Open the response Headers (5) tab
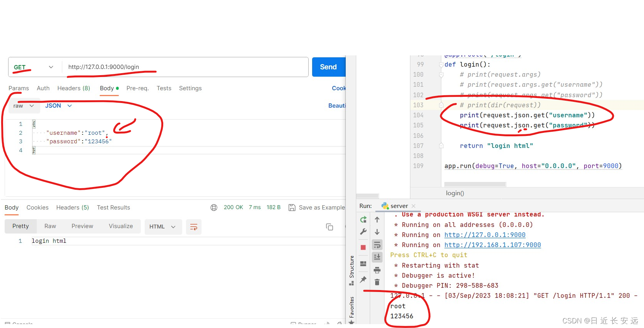Screen dimensions: 644x328 [x=72, y=208]
